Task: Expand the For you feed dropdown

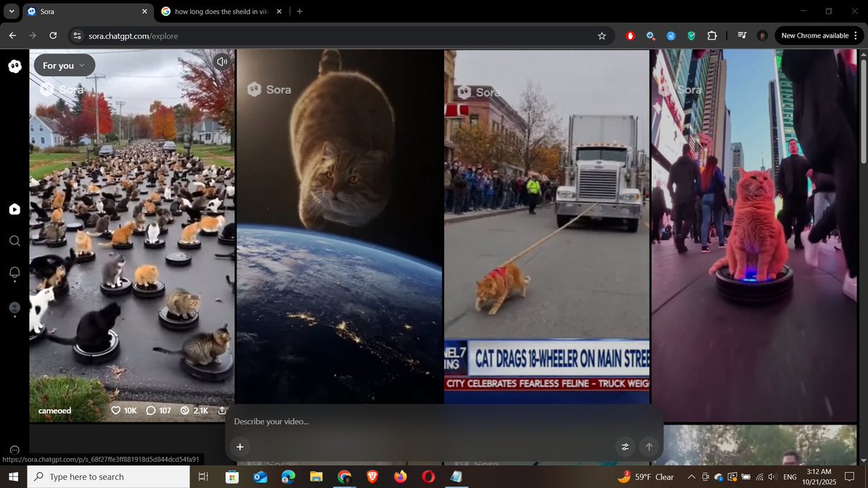Action: pos(64,65)
